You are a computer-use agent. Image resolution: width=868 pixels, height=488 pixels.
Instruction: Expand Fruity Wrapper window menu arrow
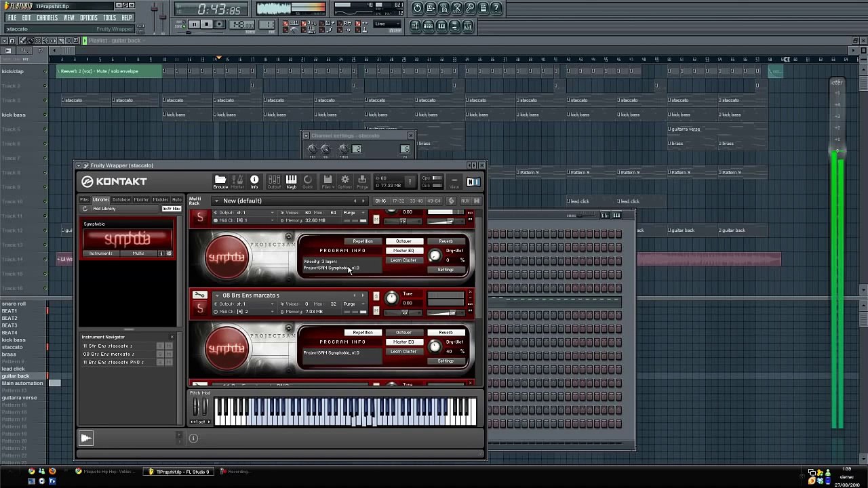point(79,165)
